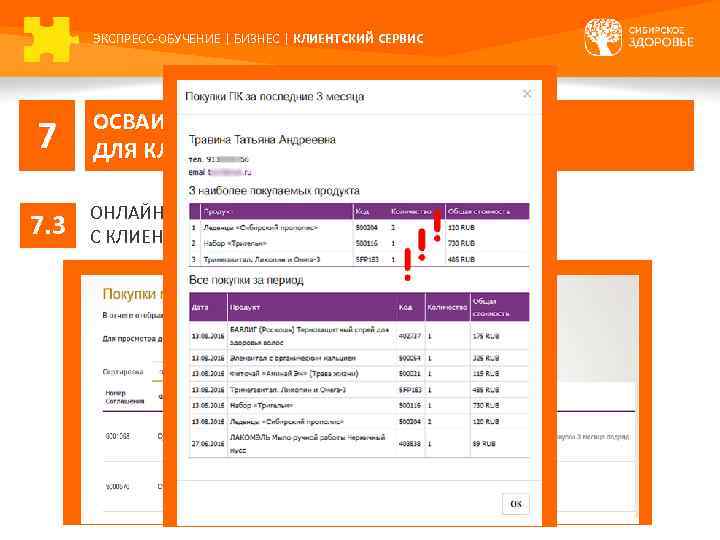Viewport: 720px width, 540px height.
Task: Select the 'Экспресс-обучение' header label
Action: click(x=157, y=39)
